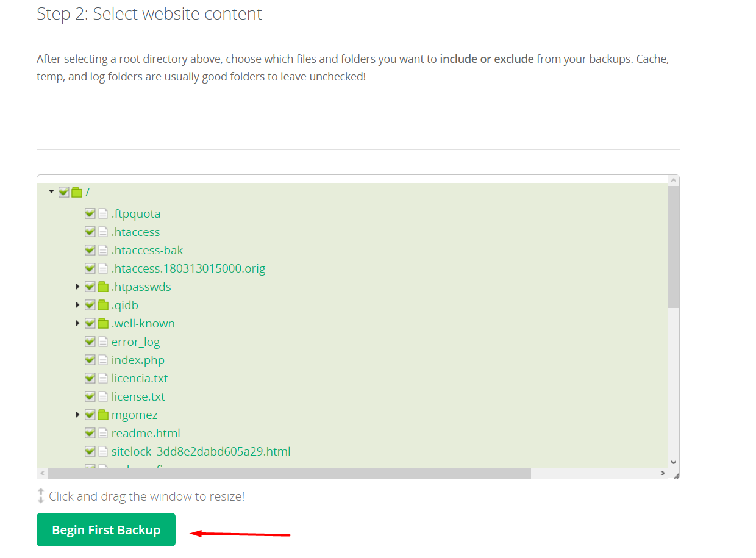756x558 pixels.
Task: Click the index.php file icon
Action: point(103,360)
